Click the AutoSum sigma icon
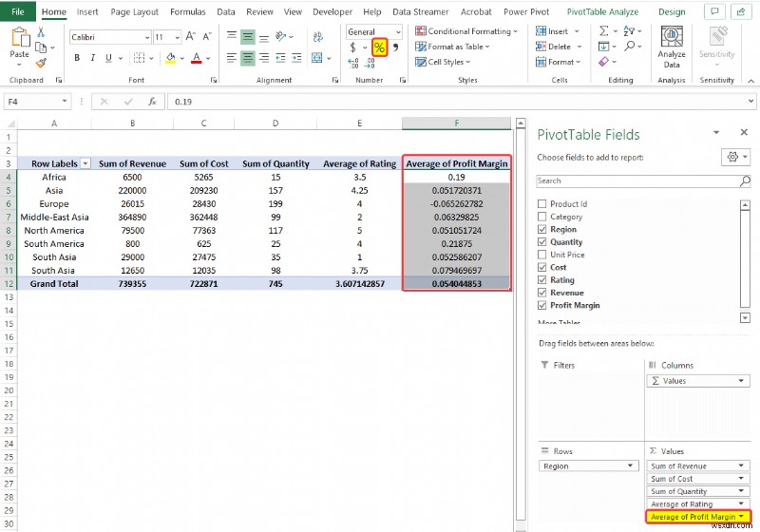760x532 pixels. click(x=604, y=31)
